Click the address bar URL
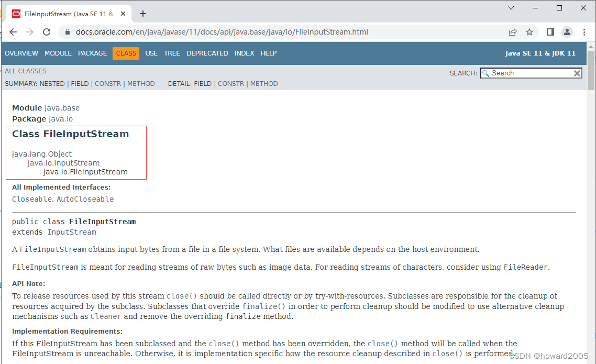This screenshot has height=364, width=596. point(222,32)
